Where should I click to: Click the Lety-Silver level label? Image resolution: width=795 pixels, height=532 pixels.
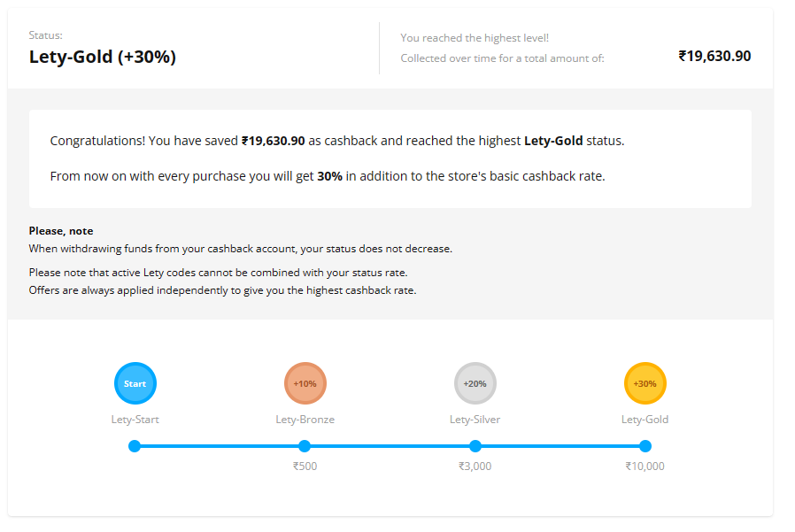475,420
